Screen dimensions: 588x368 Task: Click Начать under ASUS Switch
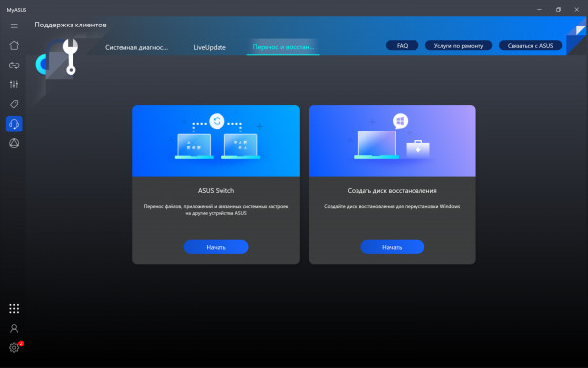216,247
